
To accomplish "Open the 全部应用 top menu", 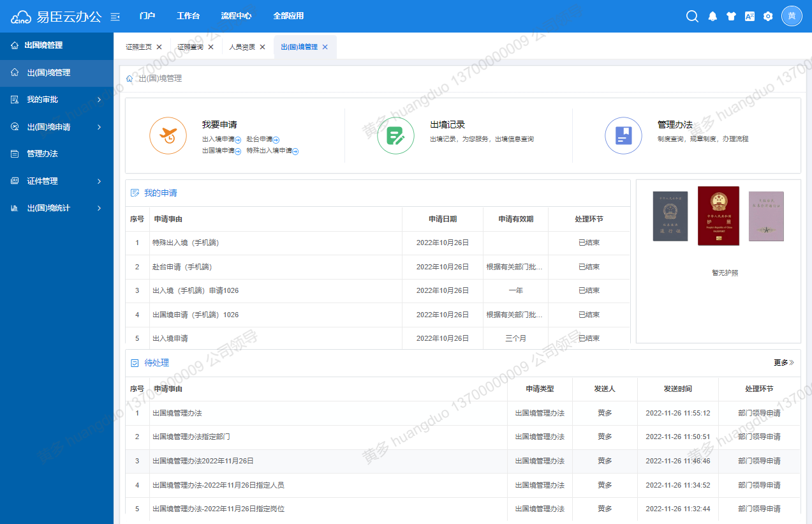I will pos(288,16).
